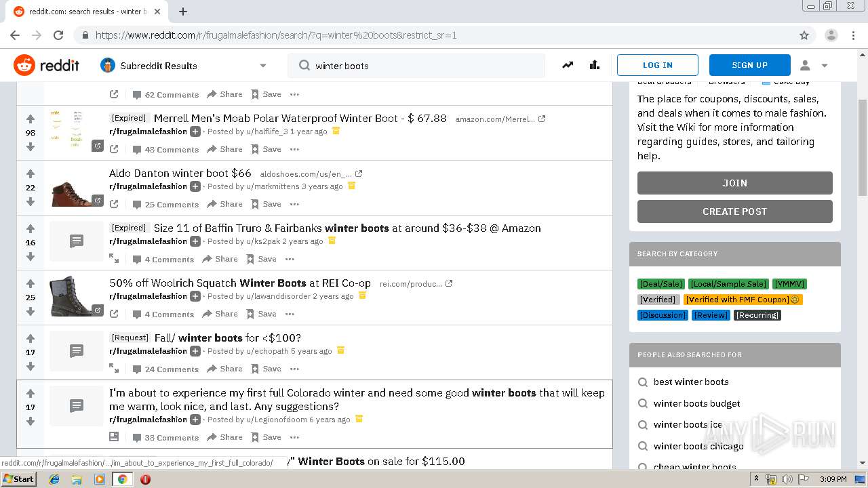Filter by the [Recurring] category tag
This screenshot has width=868, height=488.
(x=757, y=315)
